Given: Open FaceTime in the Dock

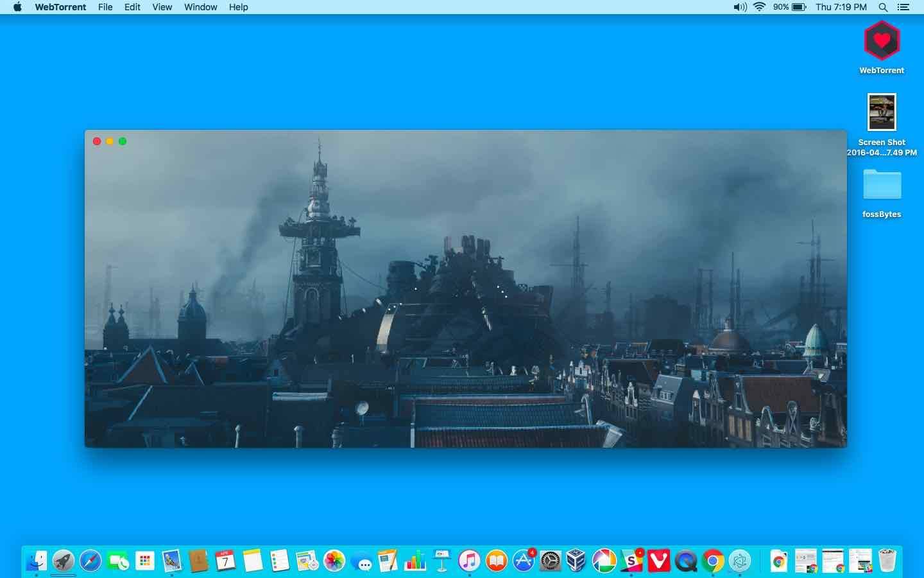Looking at the screenshot, I should pyautogui.click(x=117, y=561).
